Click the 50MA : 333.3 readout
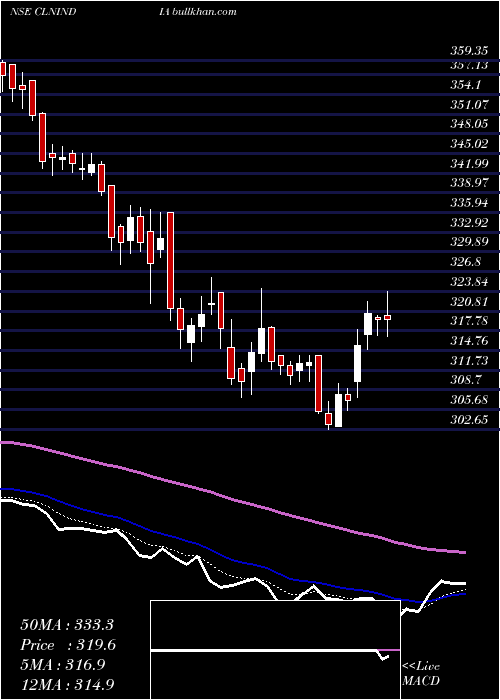The height and width of the screenshot is (700, 500). [x=65, y=625]
